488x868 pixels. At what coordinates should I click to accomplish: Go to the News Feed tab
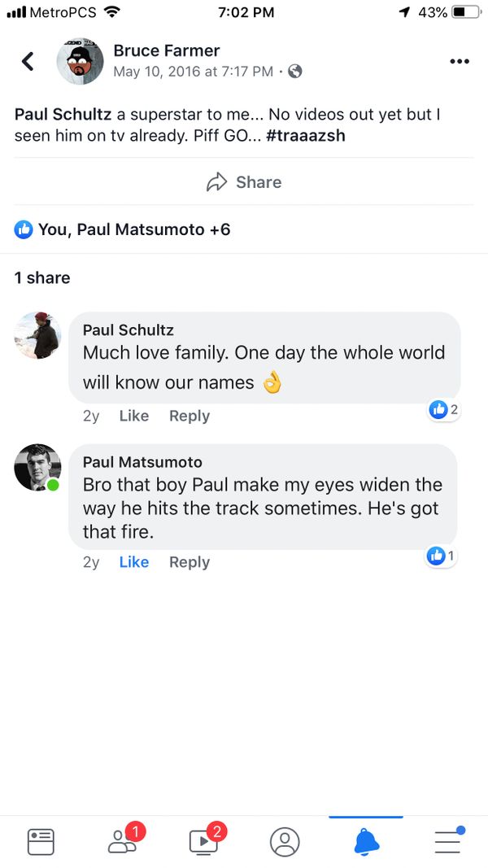click(41, 841)
